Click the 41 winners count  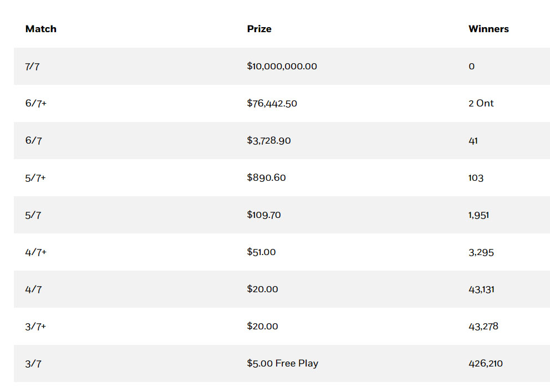pos(473,141)
